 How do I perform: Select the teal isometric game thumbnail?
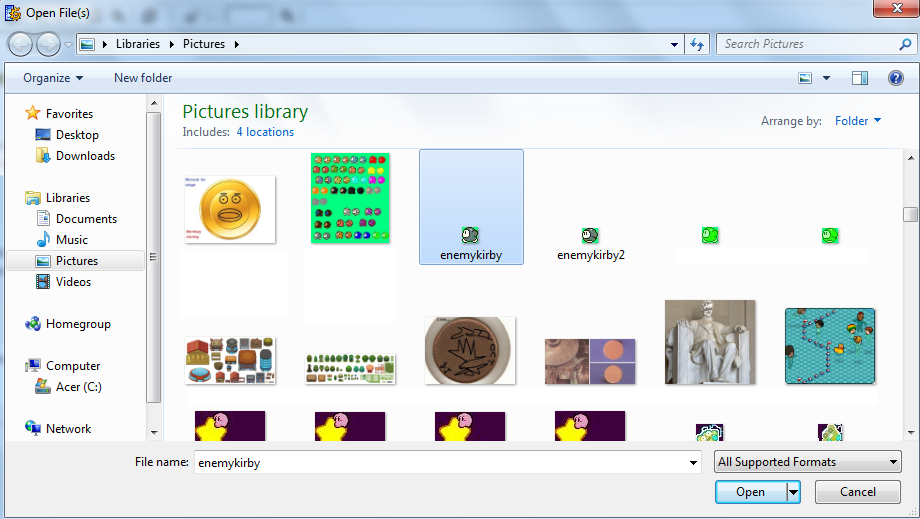click(830, 346)
